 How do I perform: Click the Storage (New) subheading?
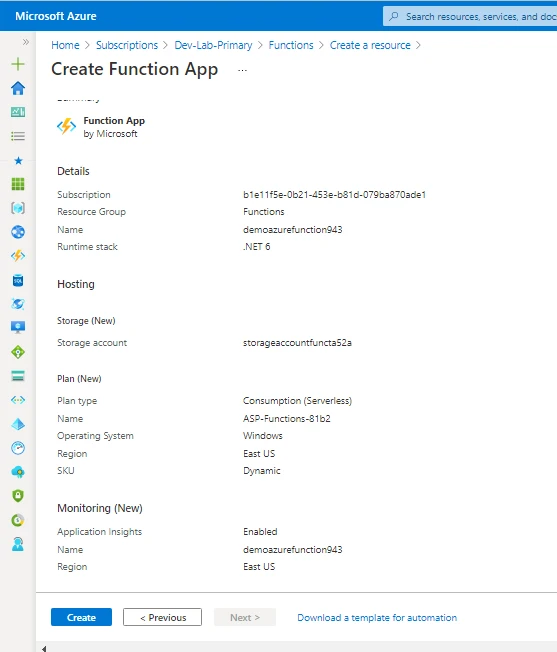pos(86,321)
